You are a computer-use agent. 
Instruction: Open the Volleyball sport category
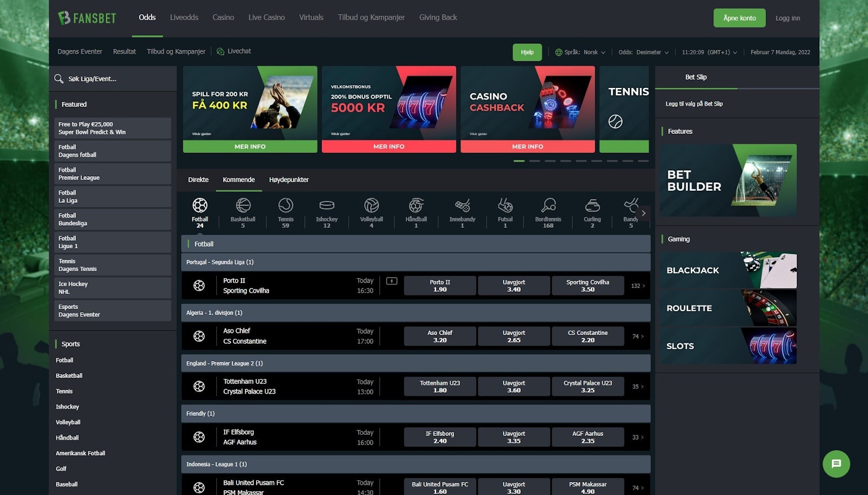click(x=371, y=207)
